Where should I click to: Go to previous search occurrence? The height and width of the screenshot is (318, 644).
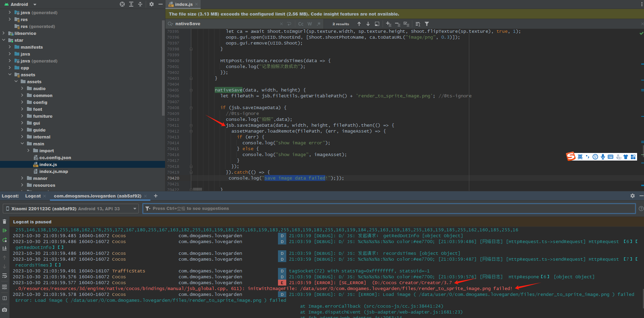pyautogui.click(x=359, y=24)
